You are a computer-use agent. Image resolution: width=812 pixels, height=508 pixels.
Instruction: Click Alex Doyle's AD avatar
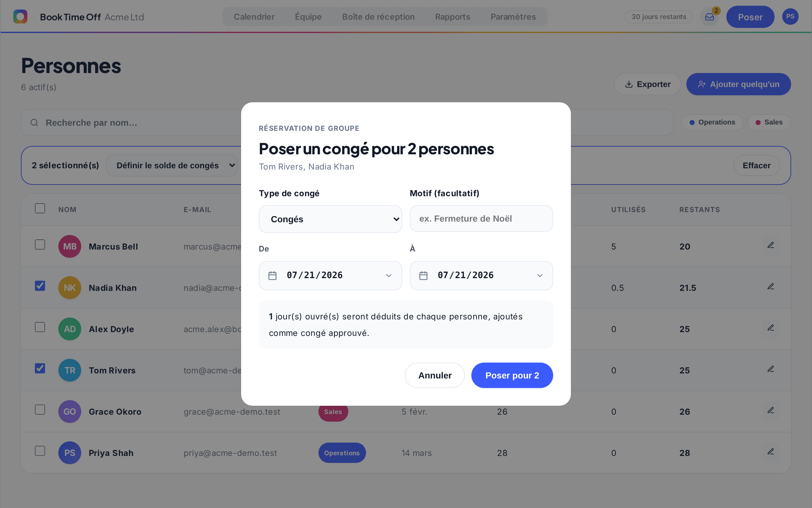(x=70, y=329)
